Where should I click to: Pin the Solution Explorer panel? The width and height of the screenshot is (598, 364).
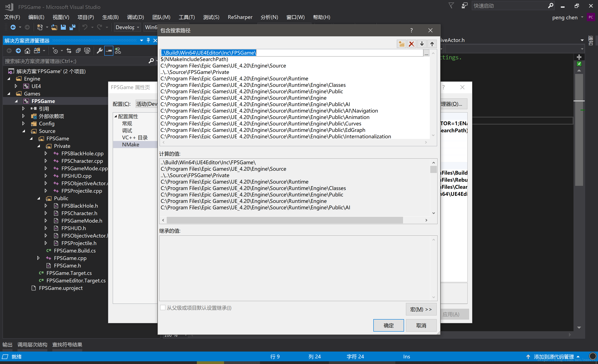pyautogui.click(x=148, y=40)
